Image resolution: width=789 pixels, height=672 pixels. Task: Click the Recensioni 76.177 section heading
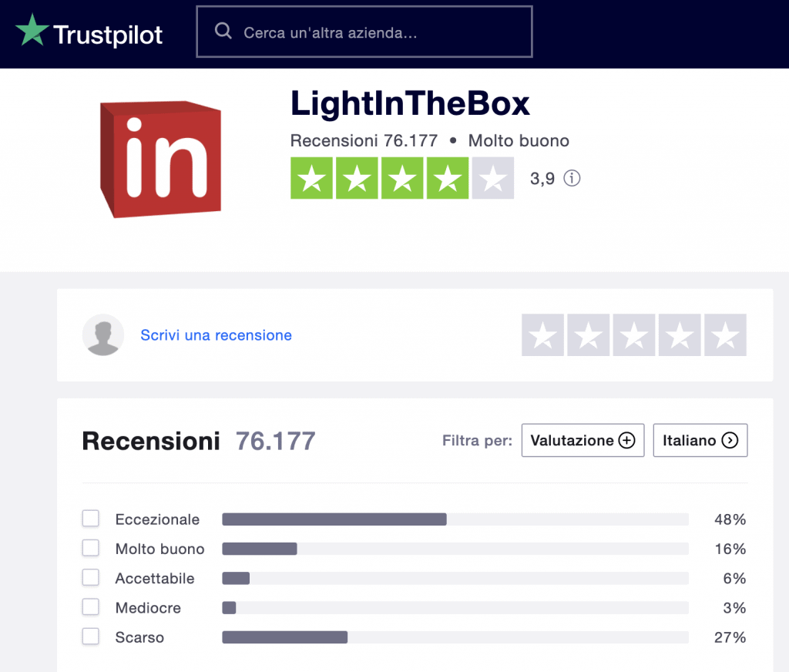(199, 441)
